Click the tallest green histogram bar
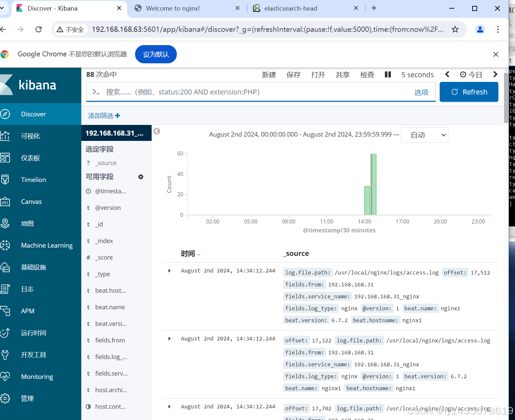Viewport: 515px width, 420px height. pos(374,184)
